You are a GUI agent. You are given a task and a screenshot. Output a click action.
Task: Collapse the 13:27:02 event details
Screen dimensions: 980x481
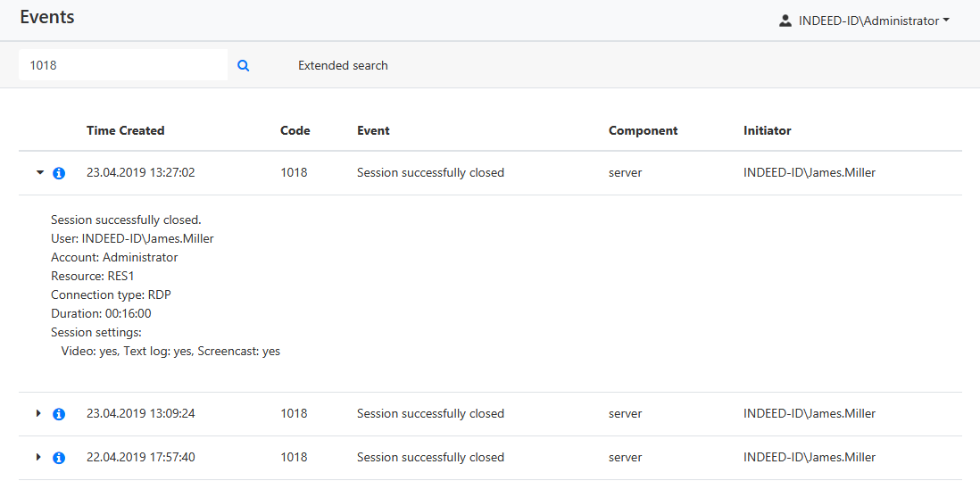click(39, 172)
